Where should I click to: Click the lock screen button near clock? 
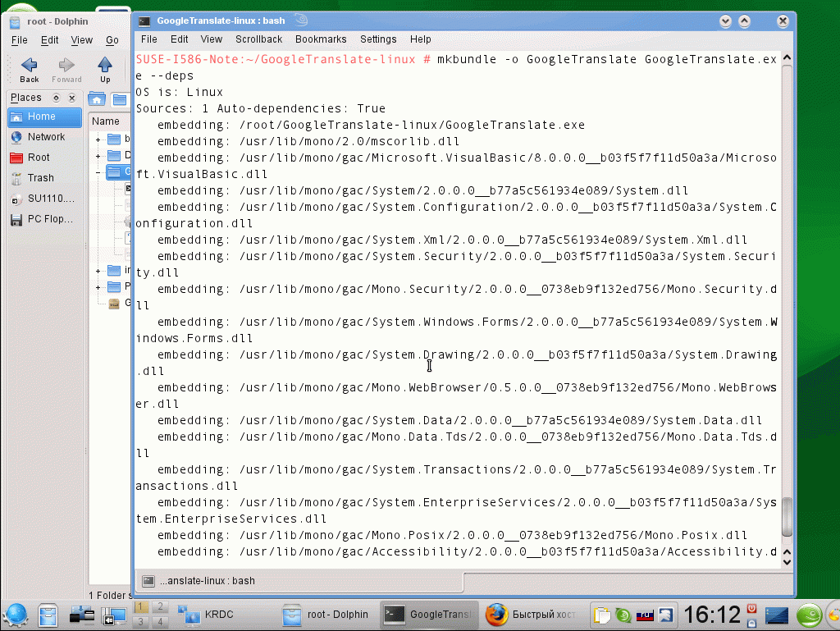click(x=751, y=623)
